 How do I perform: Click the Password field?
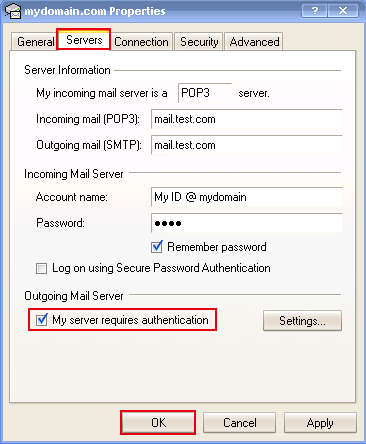coord(247,223)
